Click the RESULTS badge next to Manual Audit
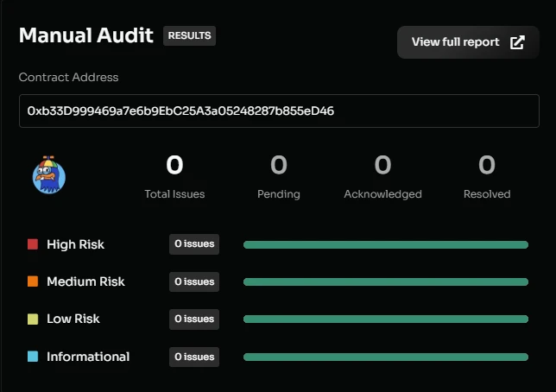The width and height of the screenshot is (556, 392). 189,36
